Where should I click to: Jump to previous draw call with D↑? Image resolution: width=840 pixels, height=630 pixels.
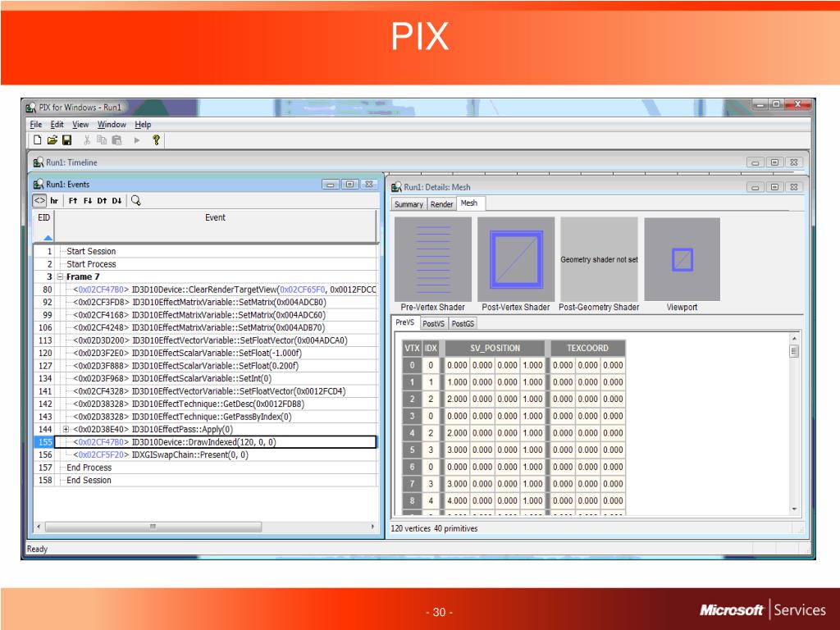click(102, 201)
